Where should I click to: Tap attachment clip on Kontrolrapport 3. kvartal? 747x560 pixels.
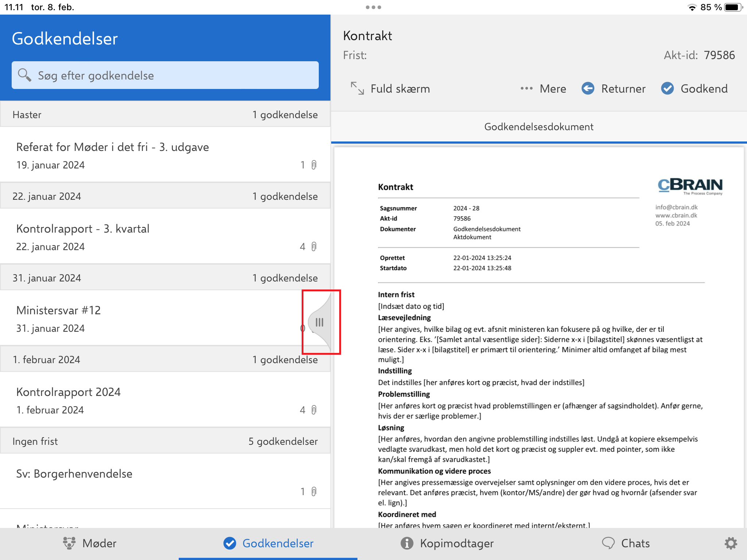[x=314, y=247]
